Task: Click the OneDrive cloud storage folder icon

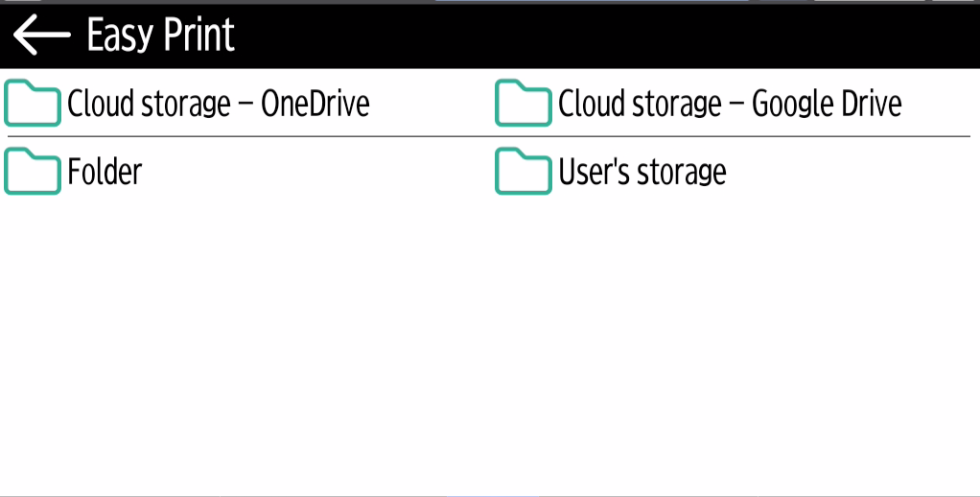Action: coord(33,104)
